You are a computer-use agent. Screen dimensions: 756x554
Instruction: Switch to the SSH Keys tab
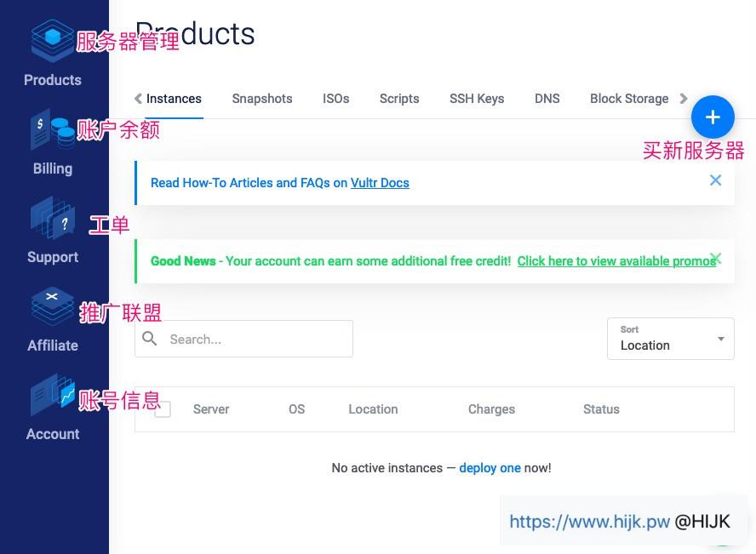pos(477,99)
